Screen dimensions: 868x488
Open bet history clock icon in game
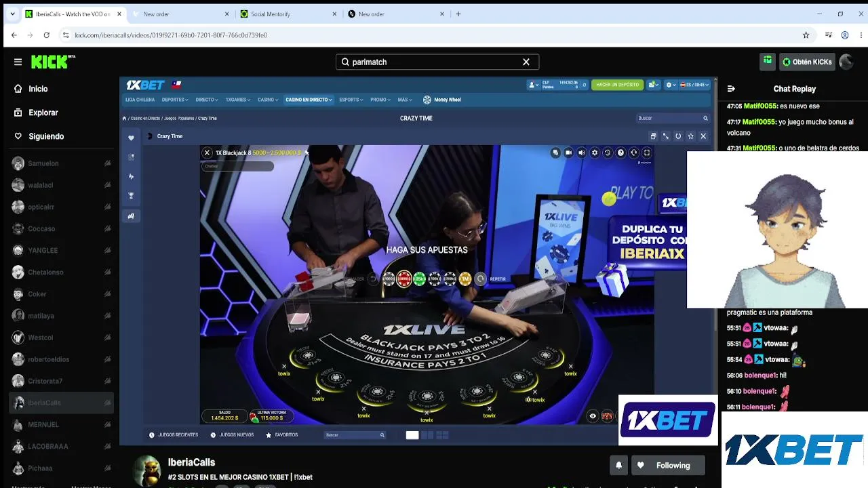[608, 153]
